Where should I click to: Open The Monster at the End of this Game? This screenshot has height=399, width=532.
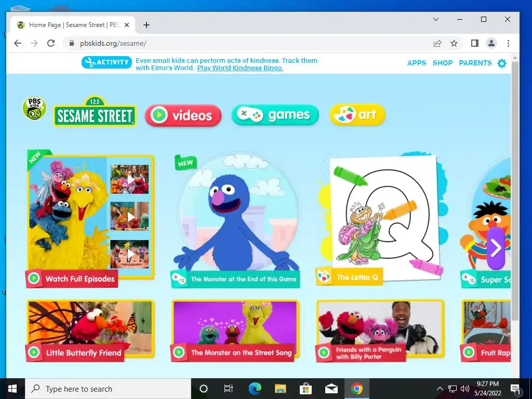click(x=235, y=279)
